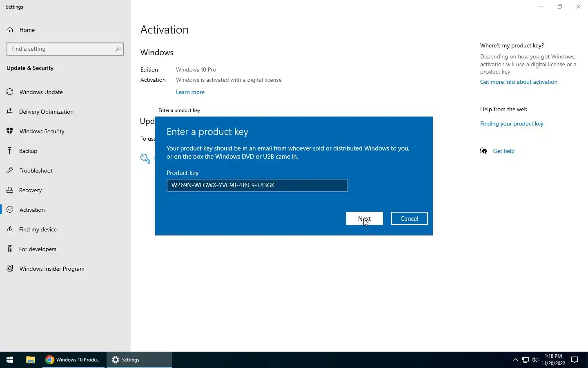Select Windows Security label
Viewport: 588px width, 368px height.
tap(42, 131)
